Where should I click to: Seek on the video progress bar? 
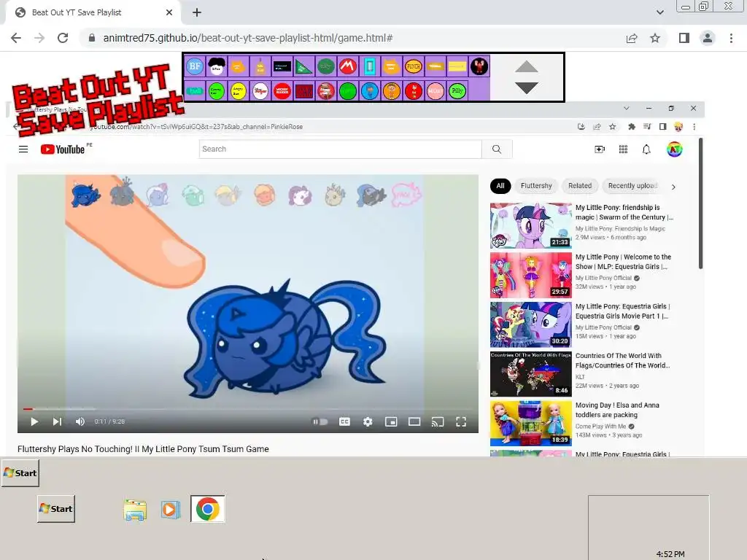[248, 408]
